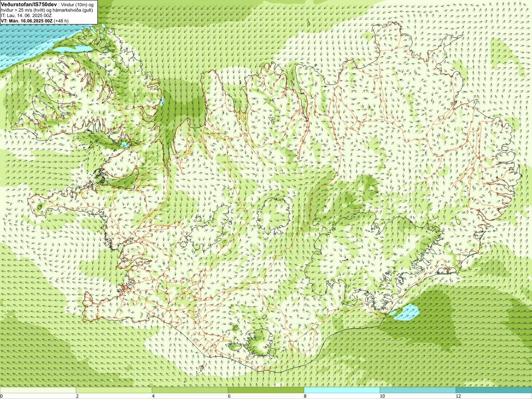Pick the teal legend segment above 12 m/s

[494, 390]
